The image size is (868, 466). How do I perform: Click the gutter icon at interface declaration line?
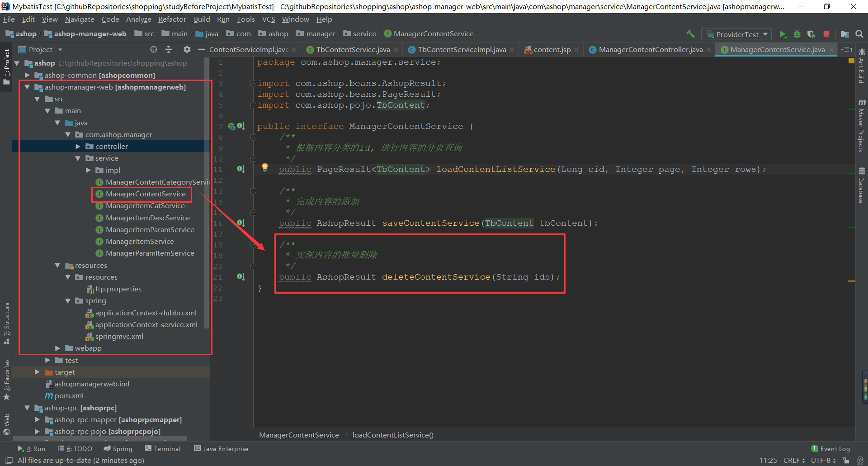(241, 126)
